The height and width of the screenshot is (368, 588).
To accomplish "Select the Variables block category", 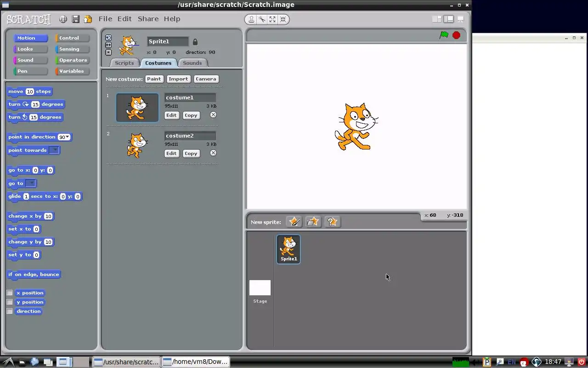I will click(x=72, y=71).
